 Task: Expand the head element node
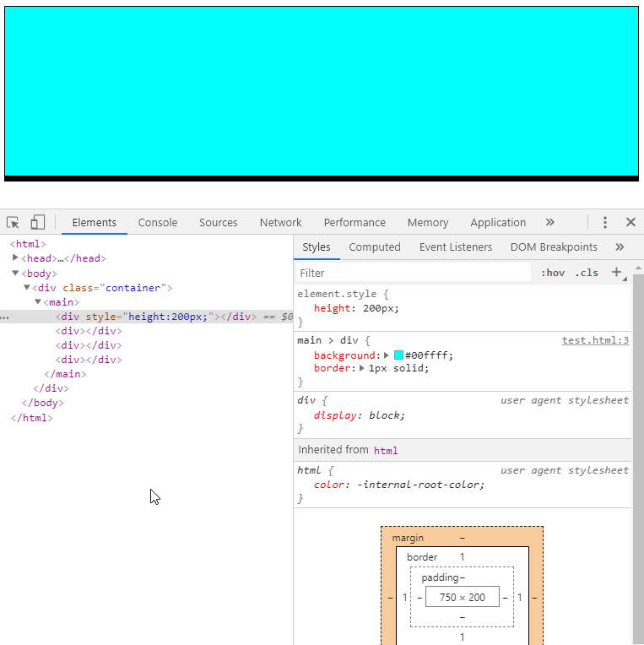(15, 257)
